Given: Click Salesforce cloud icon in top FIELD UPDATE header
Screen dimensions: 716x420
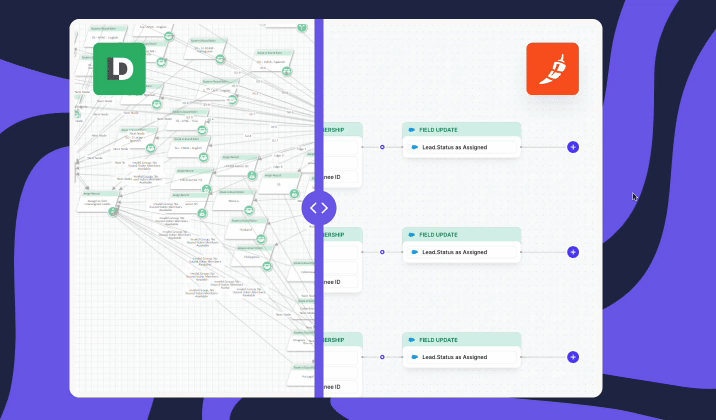Looking at the screenshot, I should [x=411, y=130].
